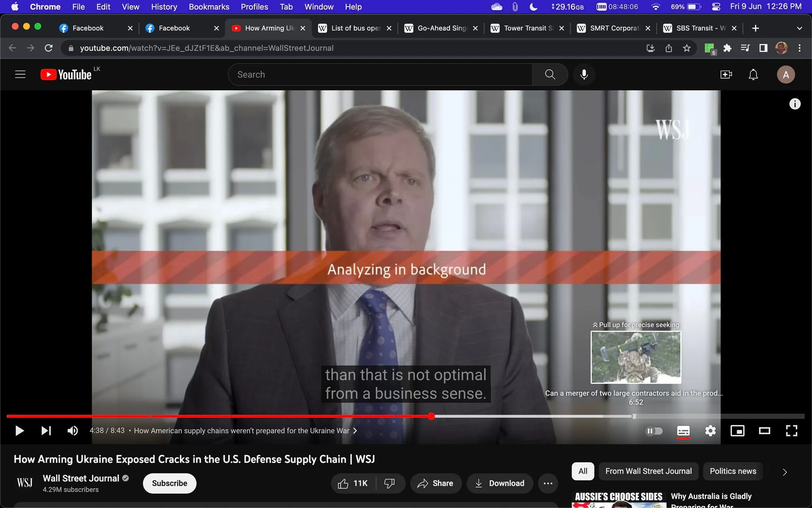812x508 pixels.
Task: Install app icon in the address bar
Action: coord(650,48)
